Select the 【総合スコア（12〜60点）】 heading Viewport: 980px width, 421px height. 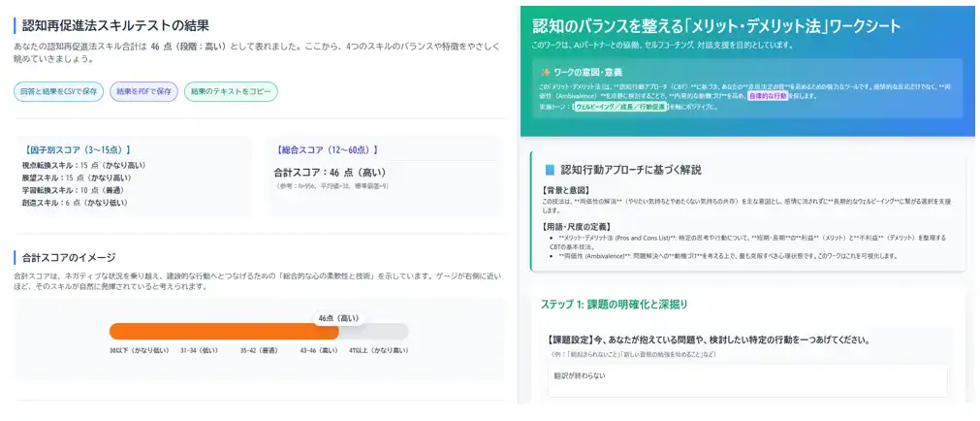pyautogui.click(x=326, y=150)
